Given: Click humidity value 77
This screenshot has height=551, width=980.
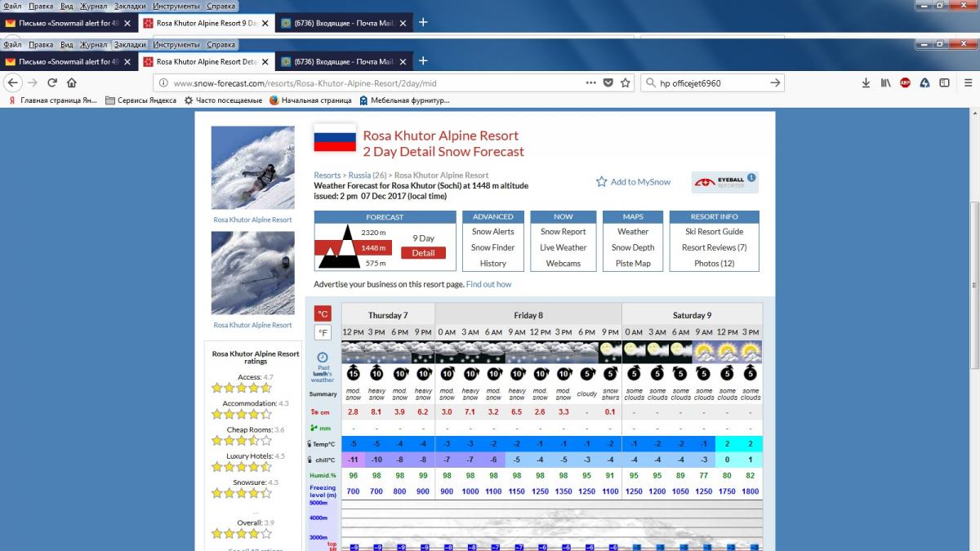Looking at the screenshot, I should (x=704, y=475).
